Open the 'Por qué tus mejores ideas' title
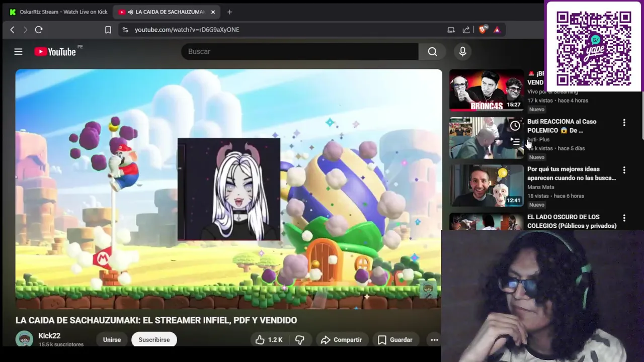The width and height of the screenshot is (644, 362). point(572,173)
